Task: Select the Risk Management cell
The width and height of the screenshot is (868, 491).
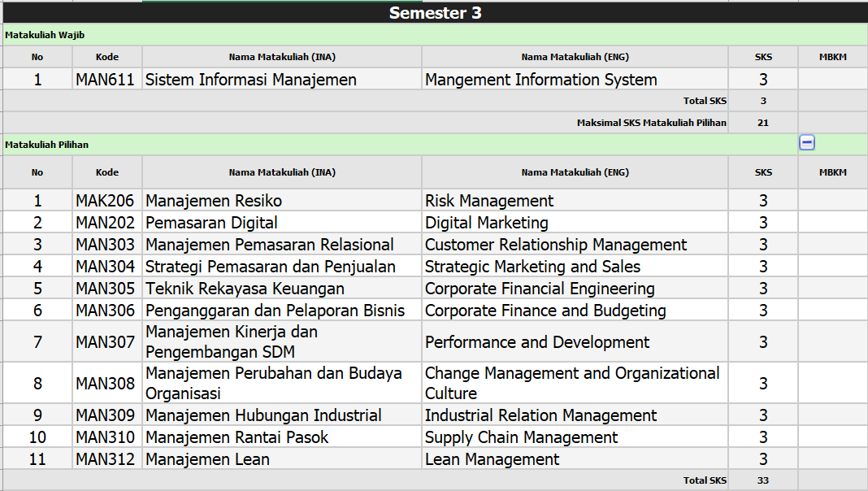Action: tap(489, 201)
